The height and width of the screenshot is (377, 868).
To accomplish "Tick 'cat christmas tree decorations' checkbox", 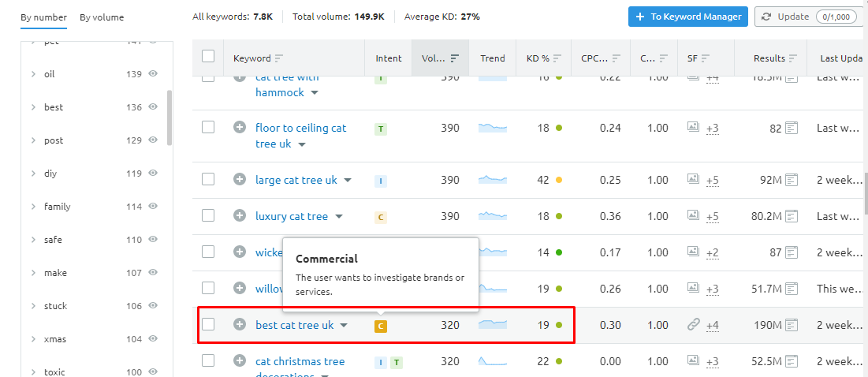I will click(208, 361).
